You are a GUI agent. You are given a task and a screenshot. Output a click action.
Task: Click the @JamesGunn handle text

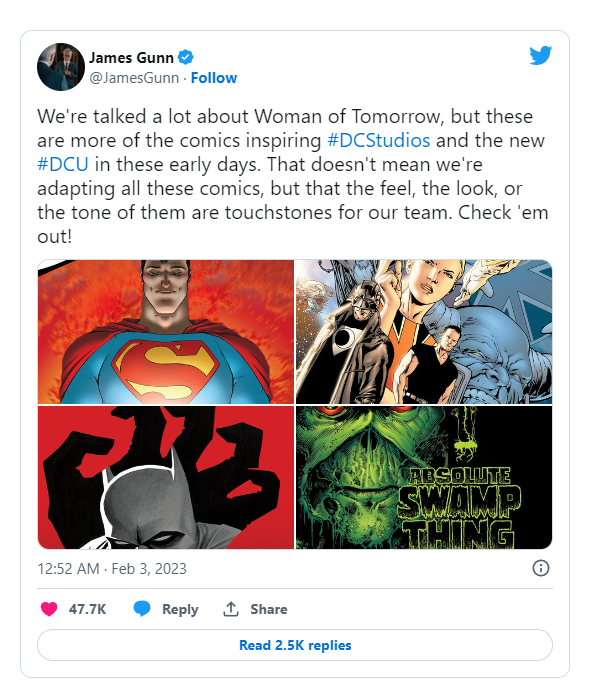pos(134,78)
